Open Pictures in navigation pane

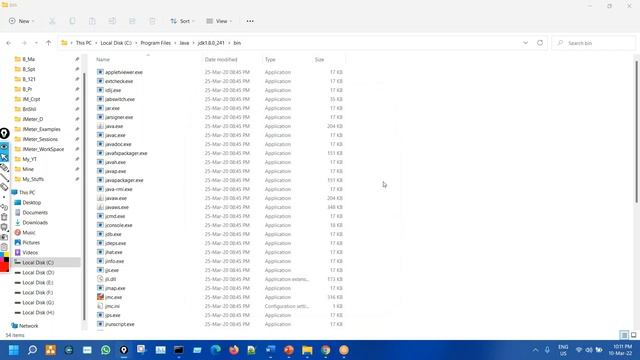[x=31, y=242]
